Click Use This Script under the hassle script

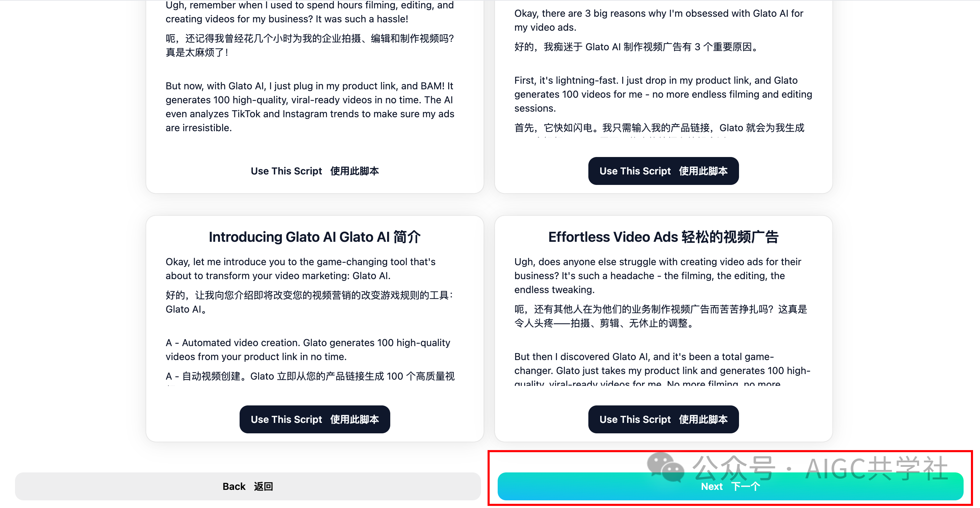click(x=315, y=171)
